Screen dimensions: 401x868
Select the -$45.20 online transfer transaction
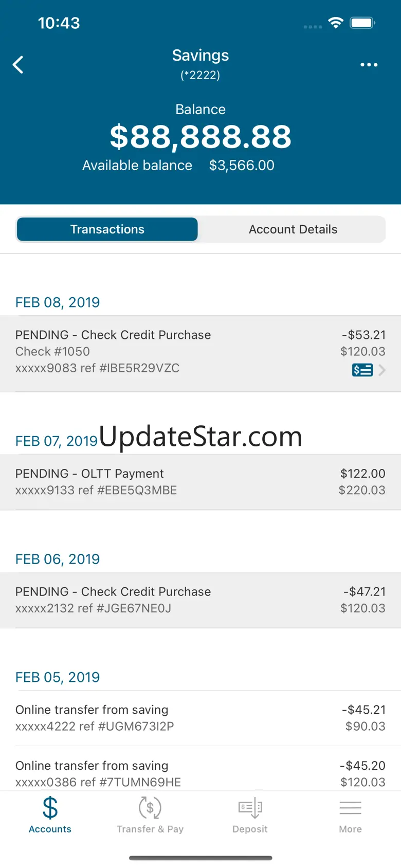tap(200, 773)
